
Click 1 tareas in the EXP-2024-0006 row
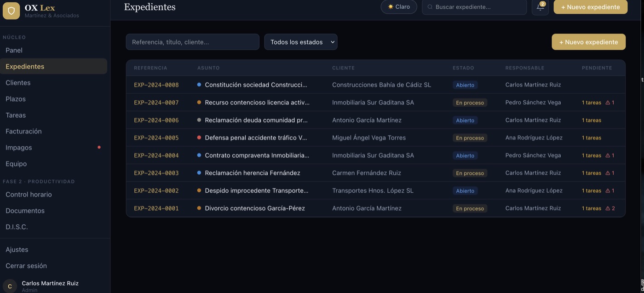[592, 120]
